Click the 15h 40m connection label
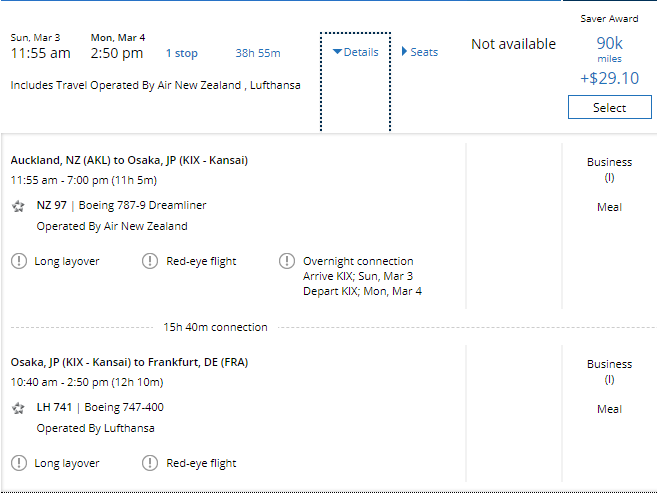657x494 pixels. 215,327
